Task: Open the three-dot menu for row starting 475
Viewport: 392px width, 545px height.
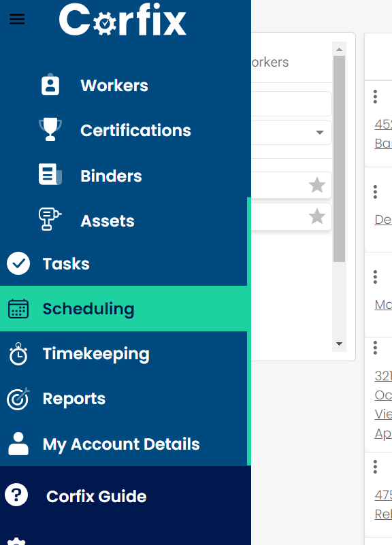Action: coord(375,467)
